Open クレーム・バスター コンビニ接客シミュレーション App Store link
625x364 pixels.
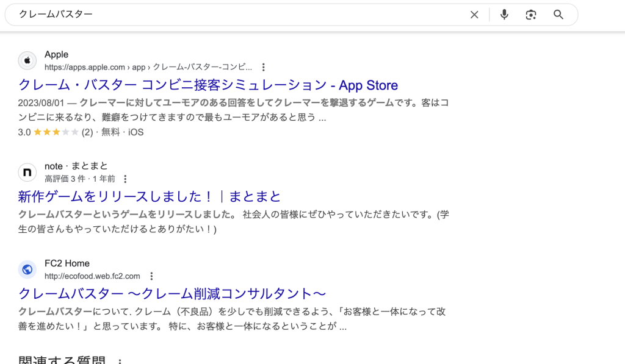pyautogui.click(x=208, y=85)
